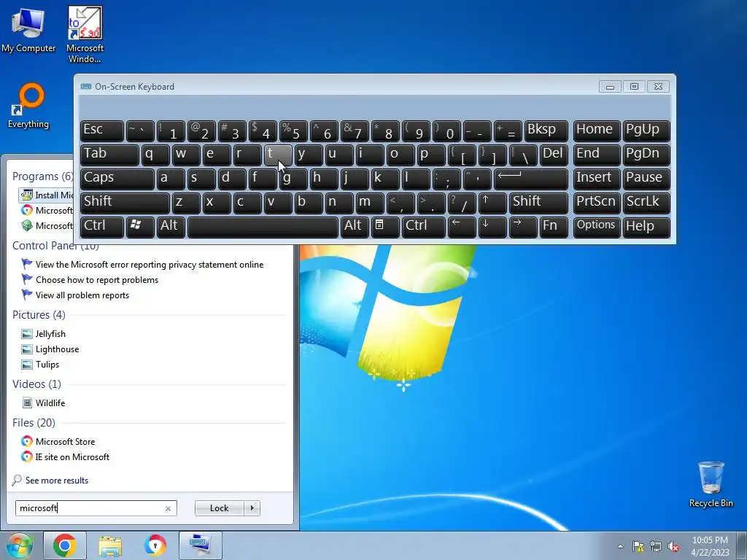Tap the Enter key on On-Screen Keyboard
Viewport: 747px width, 560px height.
click(531, 179)
